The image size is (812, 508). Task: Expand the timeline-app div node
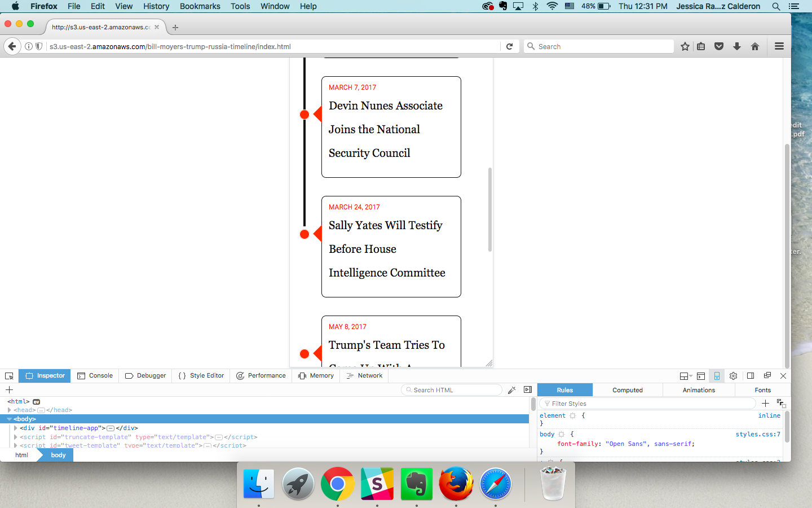[15, 428]
